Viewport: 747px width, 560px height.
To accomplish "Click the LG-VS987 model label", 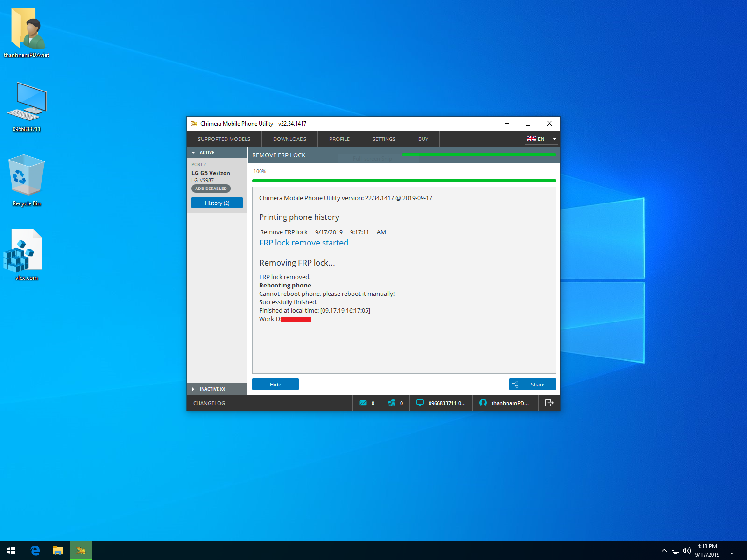I will pos(203,180).
